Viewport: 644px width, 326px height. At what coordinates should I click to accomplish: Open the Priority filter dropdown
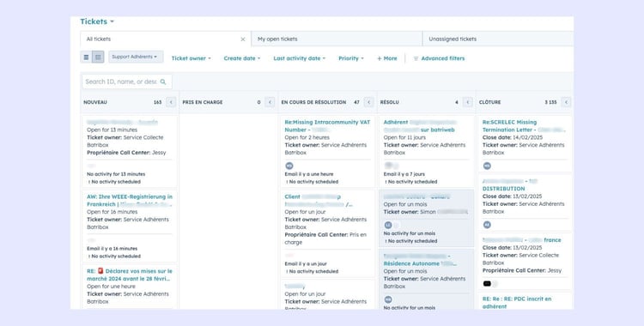(350, 58)
